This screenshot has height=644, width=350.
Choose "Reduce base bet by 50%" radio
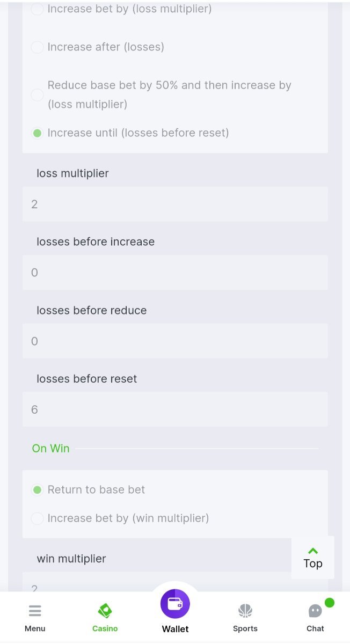click(x=37, y=95)
